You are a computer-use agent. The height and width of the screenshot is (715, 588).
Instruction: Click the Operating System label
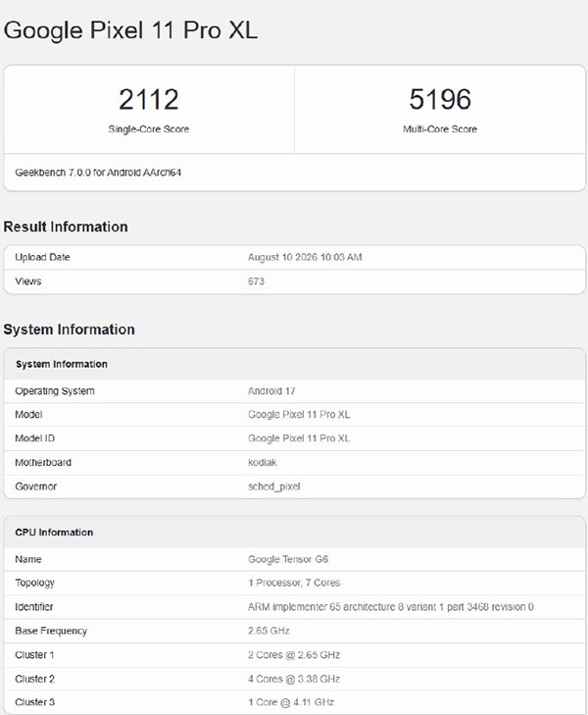click(55, 391)
